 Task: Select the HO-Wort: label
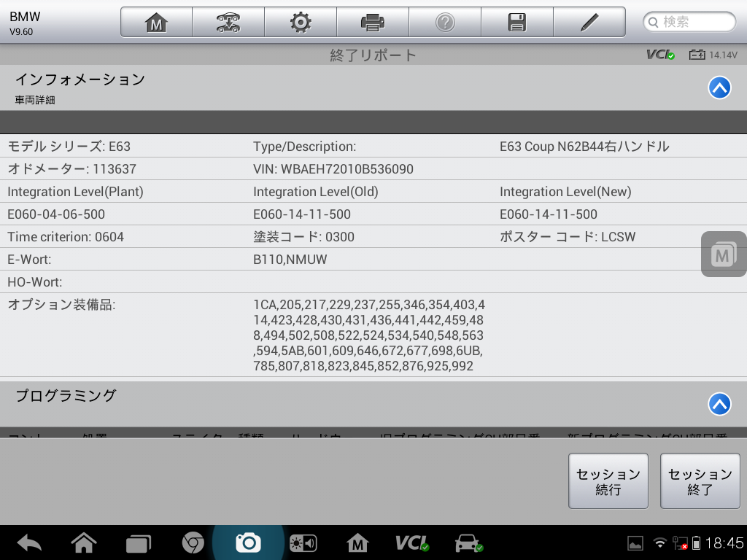(35, 282)
